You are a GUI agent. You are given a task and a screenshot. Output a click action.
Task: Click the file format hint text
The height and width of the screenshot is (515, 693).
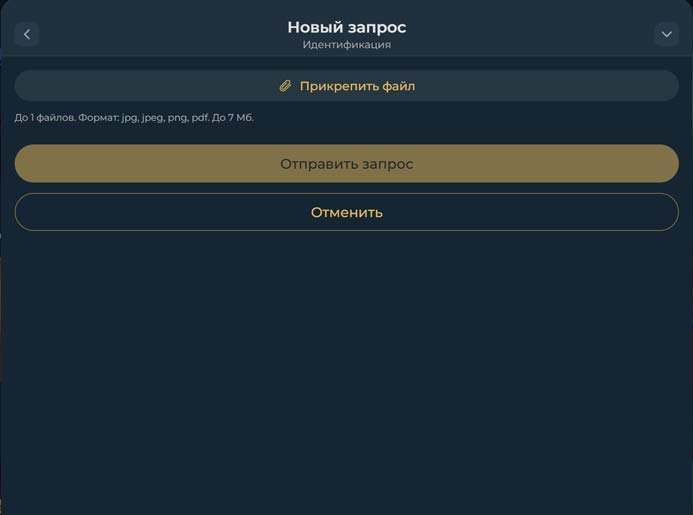tap(134, 118)
